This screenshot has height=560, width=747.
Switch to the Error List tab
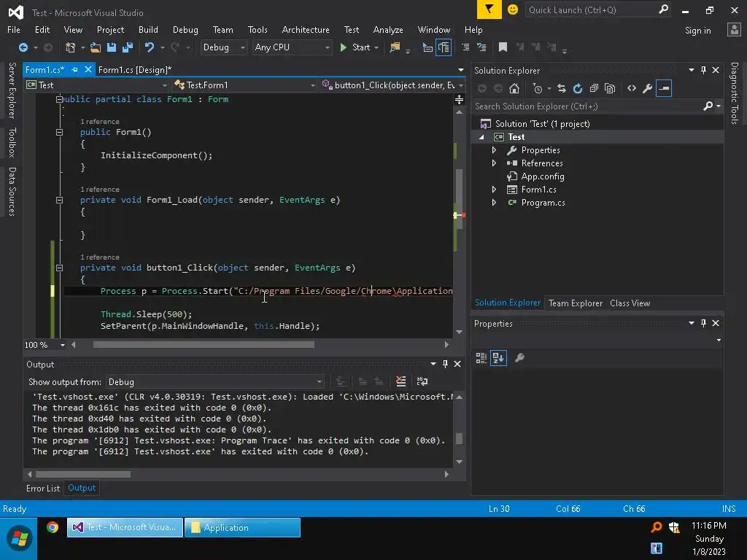click(x=43, y=488)
